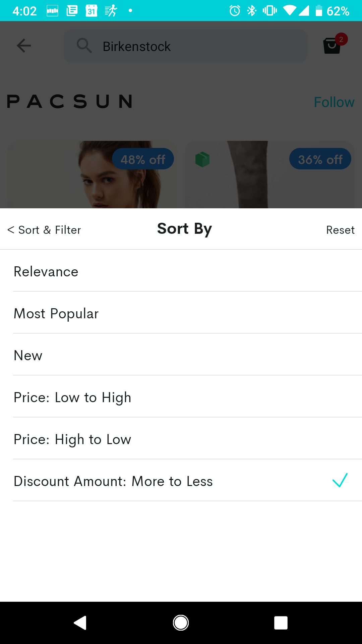Choose Discount Amount: More to Less

[113, 481]
